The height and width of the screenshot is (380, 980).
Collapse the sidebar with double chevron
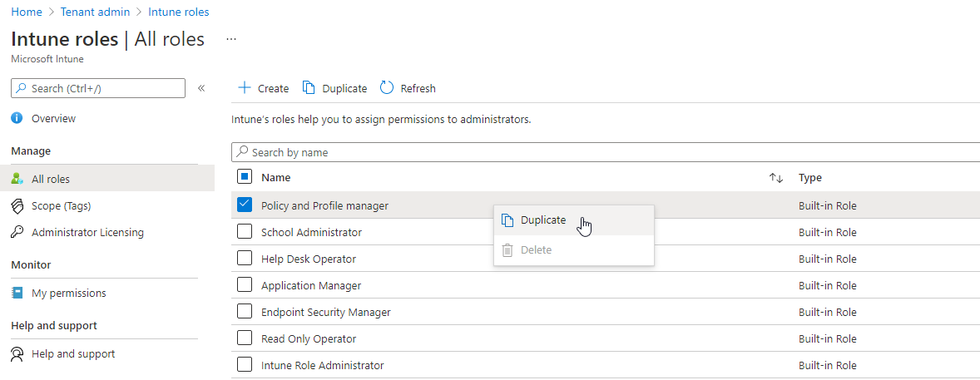(201, 88)
